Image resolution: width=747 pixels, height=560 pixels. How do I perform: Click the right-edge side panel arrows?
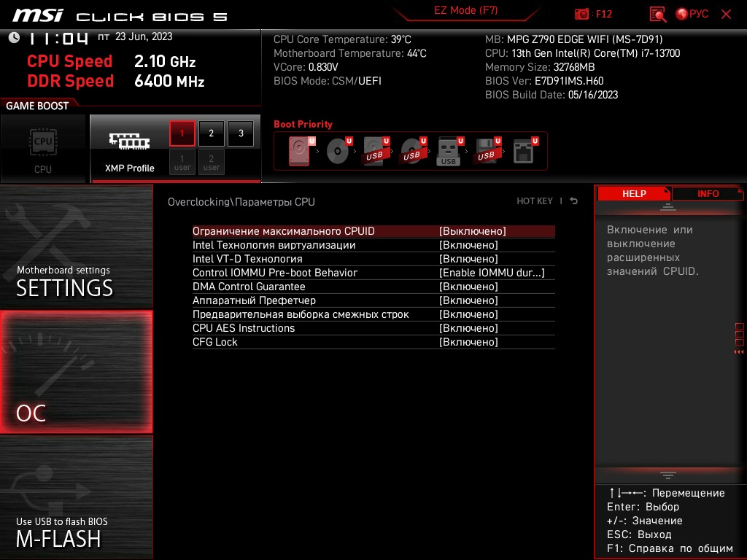click(739, 351)
